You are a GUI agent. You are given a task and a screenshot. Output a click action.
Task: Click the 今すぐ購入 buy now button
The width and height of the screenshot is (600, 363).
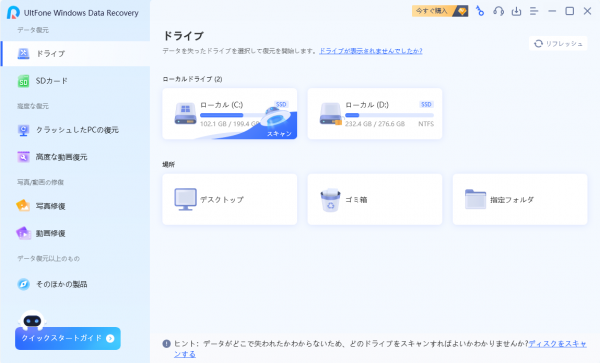440,11
